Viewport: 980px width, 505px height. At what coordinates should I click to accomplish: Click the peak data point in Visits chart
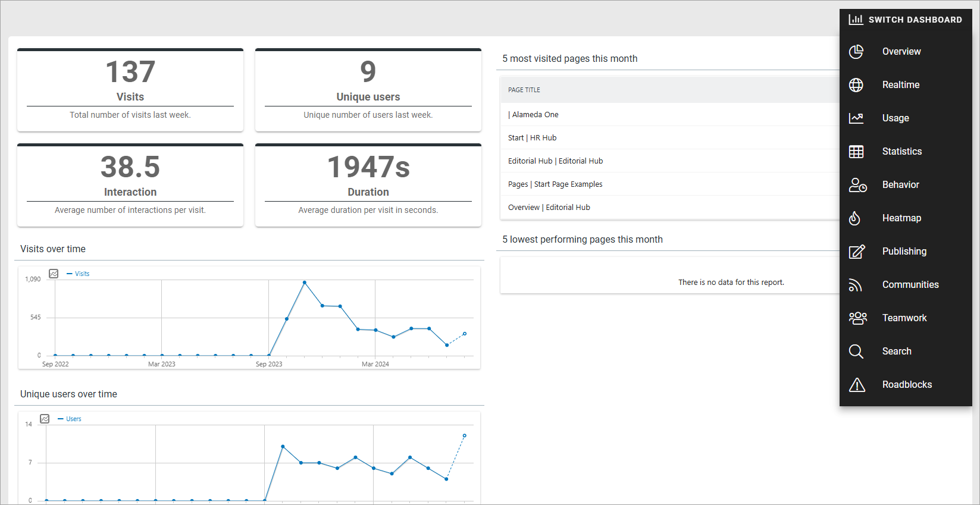(x=305, y=283)
